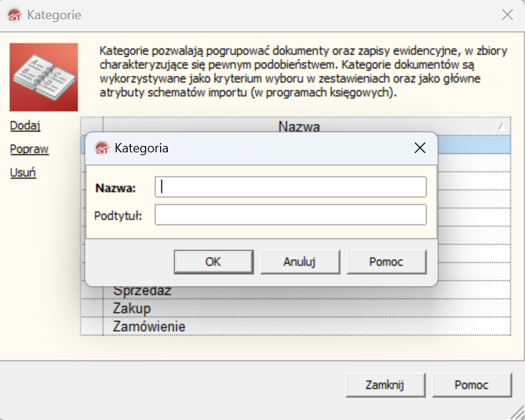Click Anuluj in Kategoria dialog
This screenshot has width=525, height=420.
point(300,262)
